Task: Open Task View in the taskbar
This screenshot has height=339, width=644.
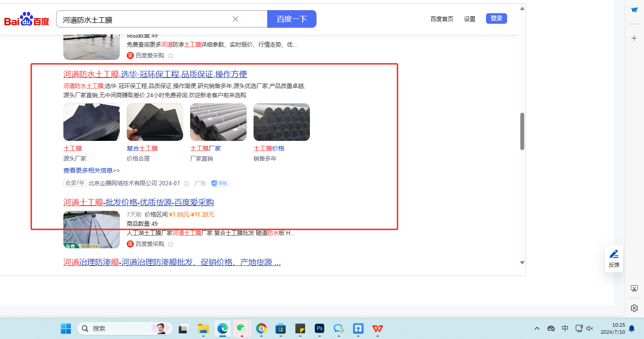Action: 184,328
